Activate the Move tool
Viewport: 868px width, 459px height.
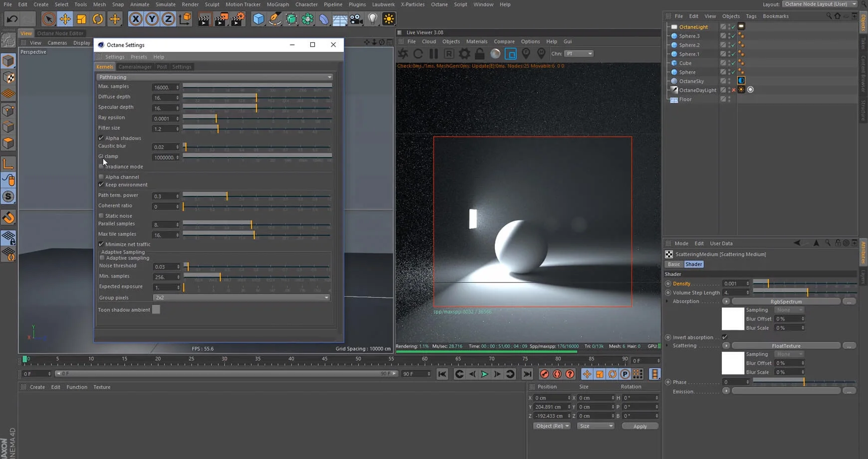pyautogui.click(x=65, y=19)
